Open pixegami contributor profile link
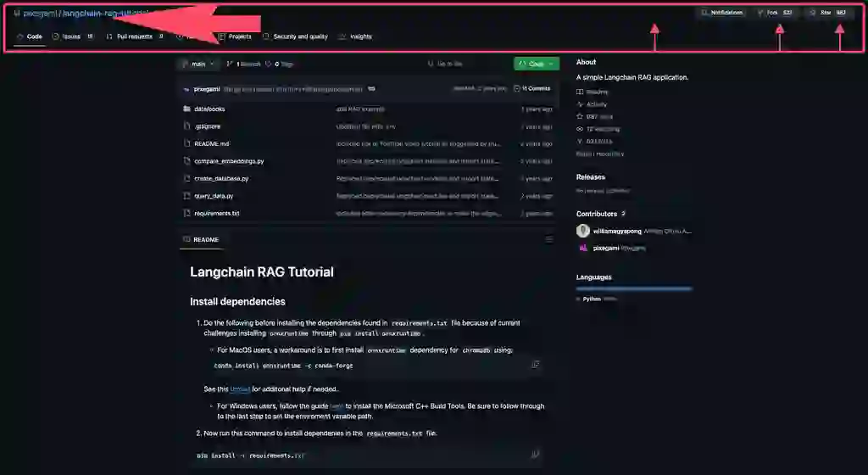This screenshot has height=475, width=868. click(x=606, y=248)
